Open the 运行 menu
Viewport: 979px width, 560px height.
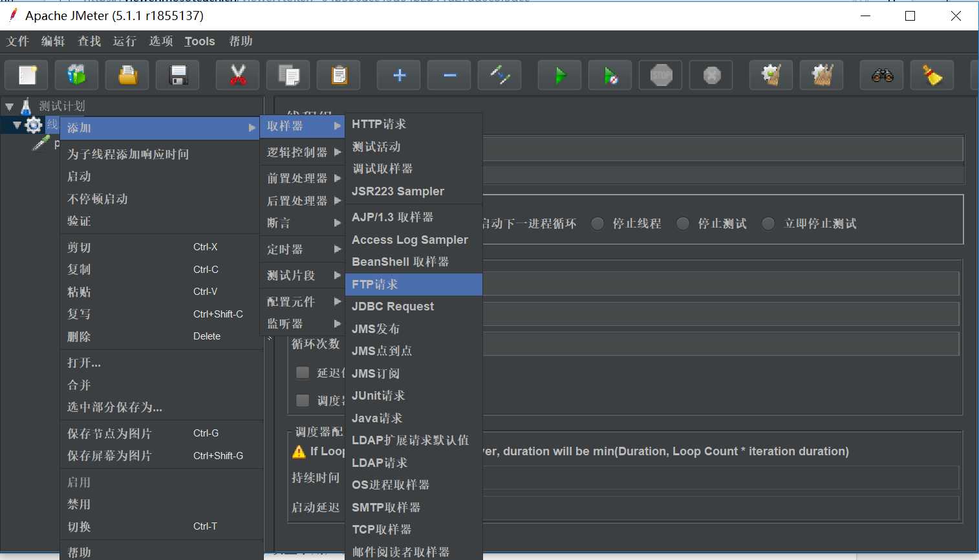125,41
